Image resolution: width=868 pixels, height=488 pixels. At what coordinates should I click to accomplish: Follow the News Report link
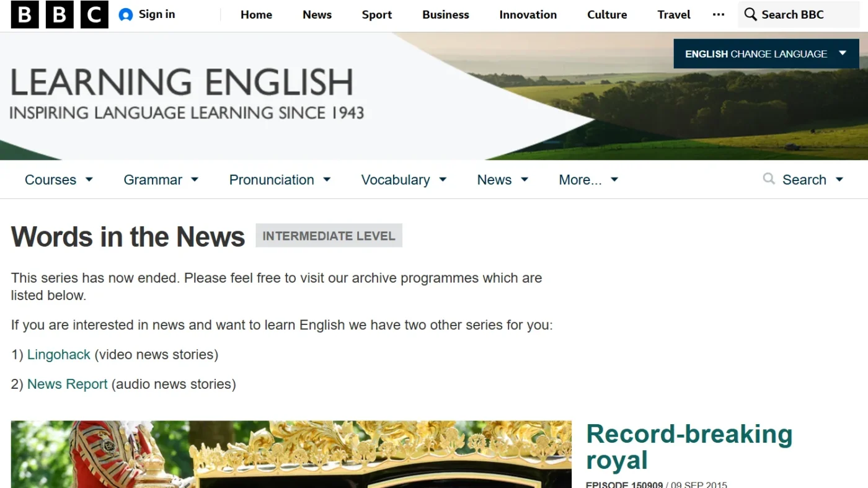pos(67,384)
